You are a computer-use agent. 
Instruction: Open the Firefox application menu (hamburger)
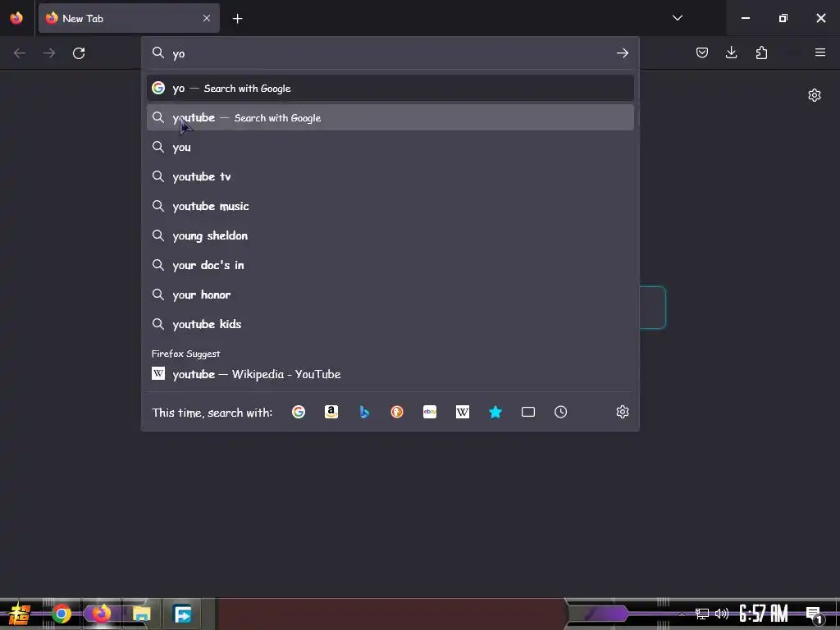[820, 52]
